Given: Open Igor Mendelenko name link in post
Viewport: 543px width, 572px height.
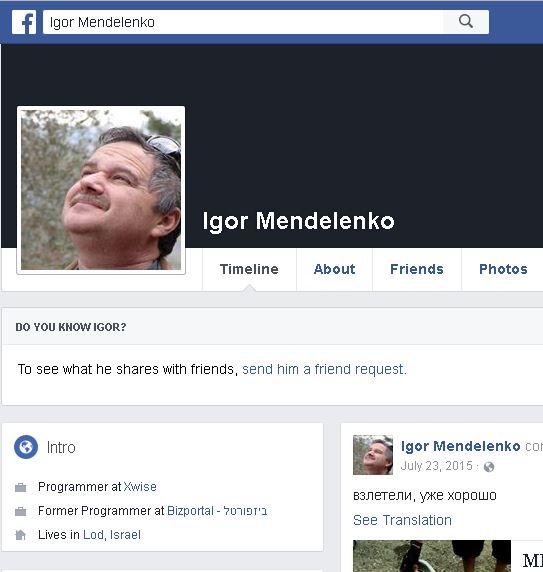Looking at the screenshot, I should 461,446.
